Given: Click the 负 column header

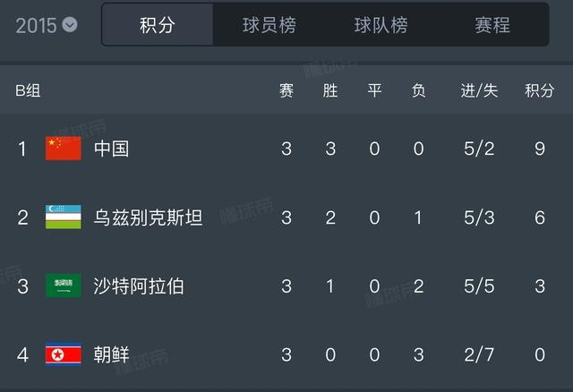Looking at the screenshot, I should (418, 90).
